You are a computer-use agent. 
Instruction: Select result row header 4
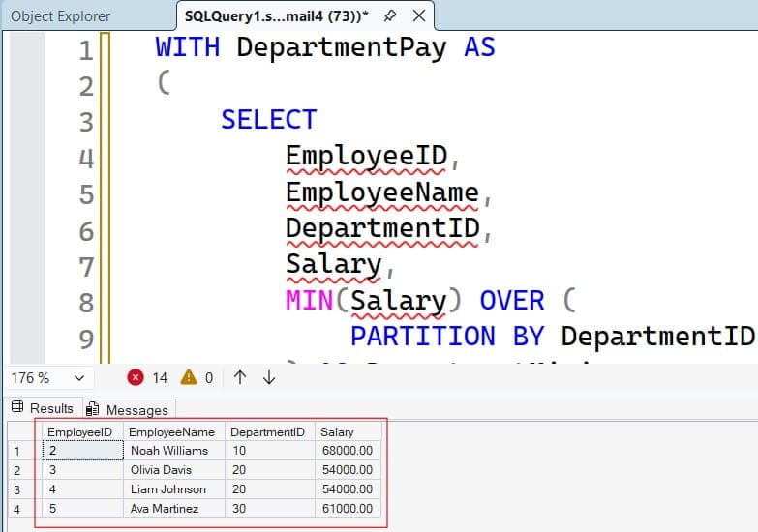pos(20,509)
